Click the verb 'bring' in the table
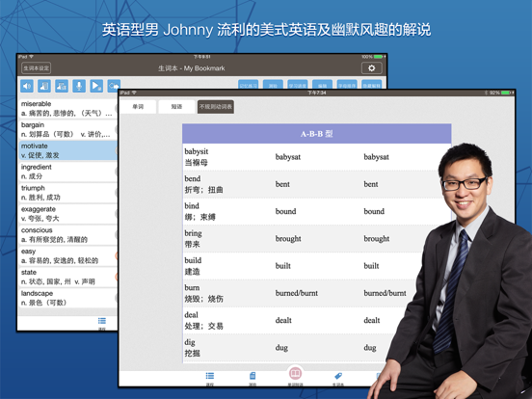Image resolution: width=532 pixels, height=399 pixels. pos(193,233)
